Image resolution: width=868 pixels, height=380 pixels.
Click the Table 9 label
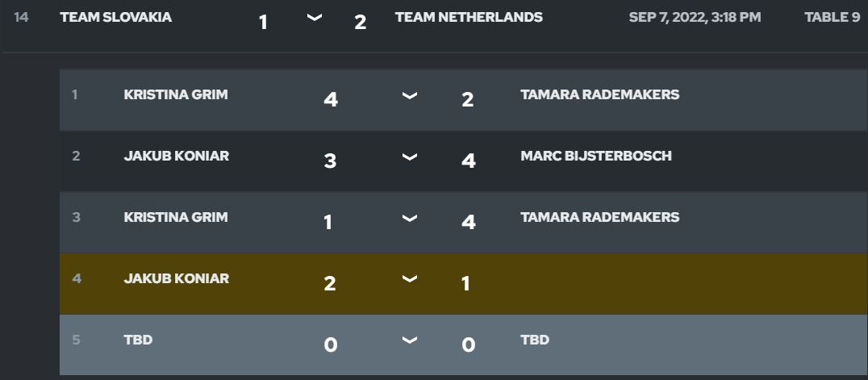[832, 17]
